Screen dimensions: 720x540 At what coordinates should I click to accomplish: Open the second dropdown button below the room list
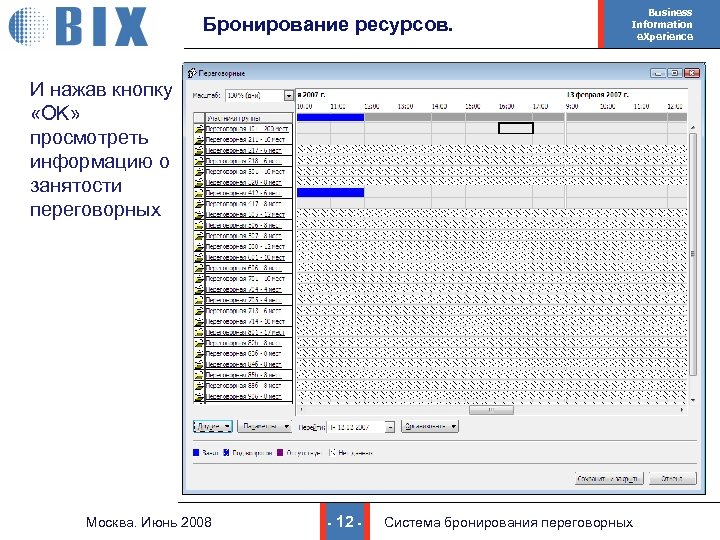pyautogui.click(x=264, y=427)
